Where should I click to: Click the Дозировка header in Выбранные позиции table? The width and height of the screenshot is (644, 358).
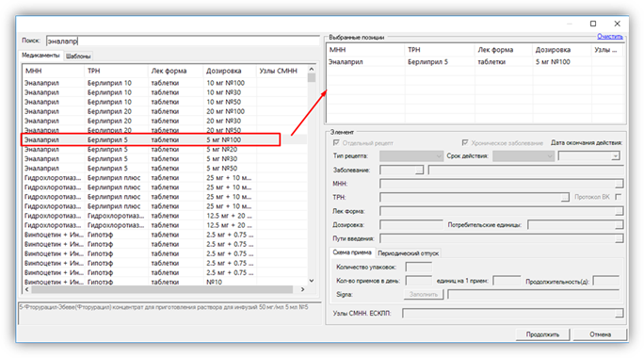[562, 50]
